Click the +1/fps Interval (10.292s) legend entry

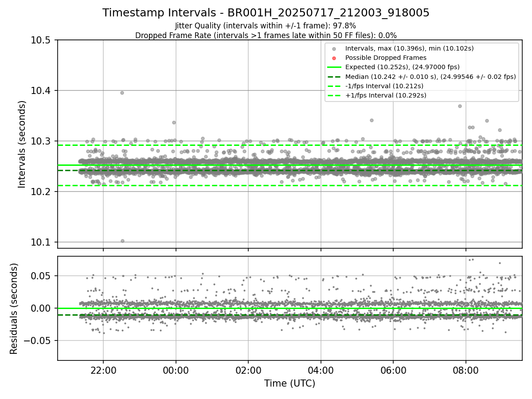click(x=385, y=95)
